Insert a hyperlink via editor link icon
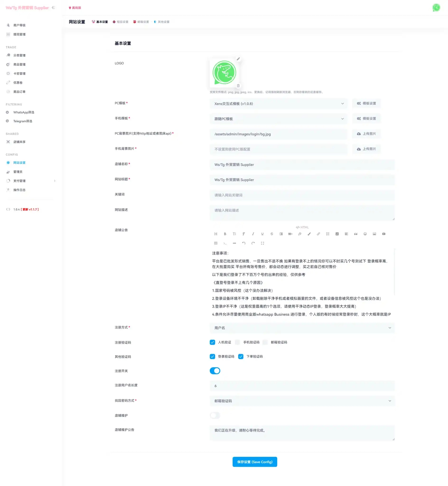This screenshot has width=448, height=486. 318,234
